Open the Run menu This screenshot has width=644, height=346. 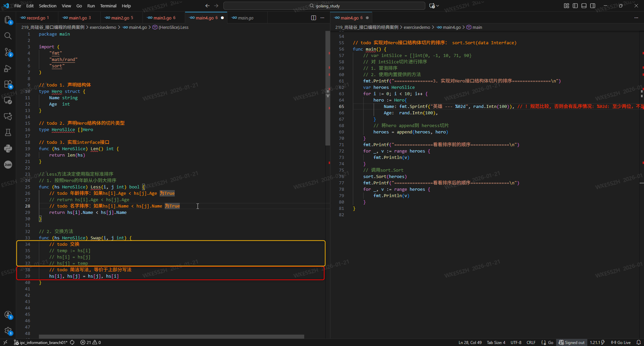91,6
